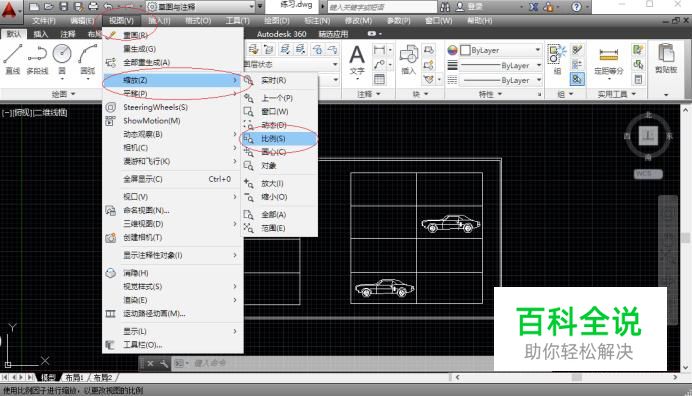Screen dimensions: 692x396
Task: Open the 帮助(H) menu
Action: coord(480,21)
